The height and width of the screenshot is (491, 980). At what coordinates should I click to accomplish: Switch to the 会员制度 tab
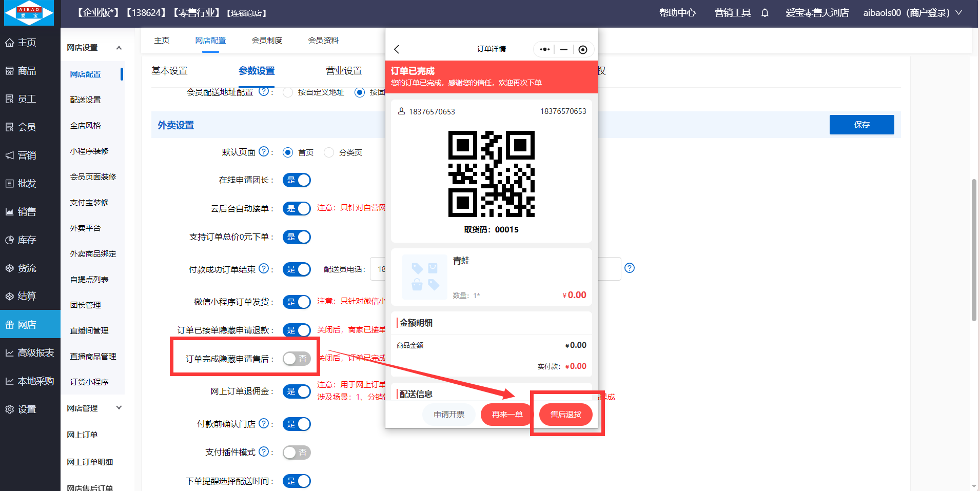267,40
